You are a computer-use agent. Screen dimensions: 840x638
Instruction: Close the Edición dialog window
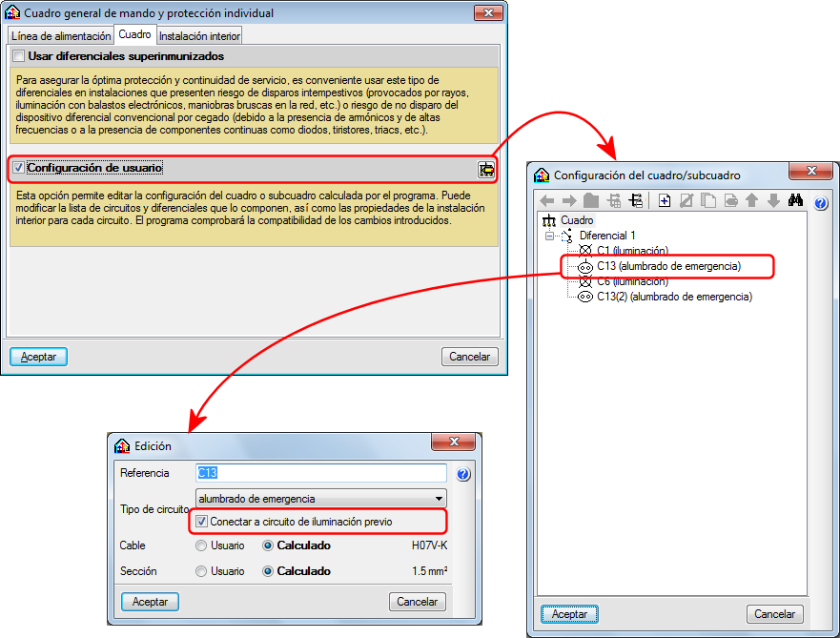point(454,442)
